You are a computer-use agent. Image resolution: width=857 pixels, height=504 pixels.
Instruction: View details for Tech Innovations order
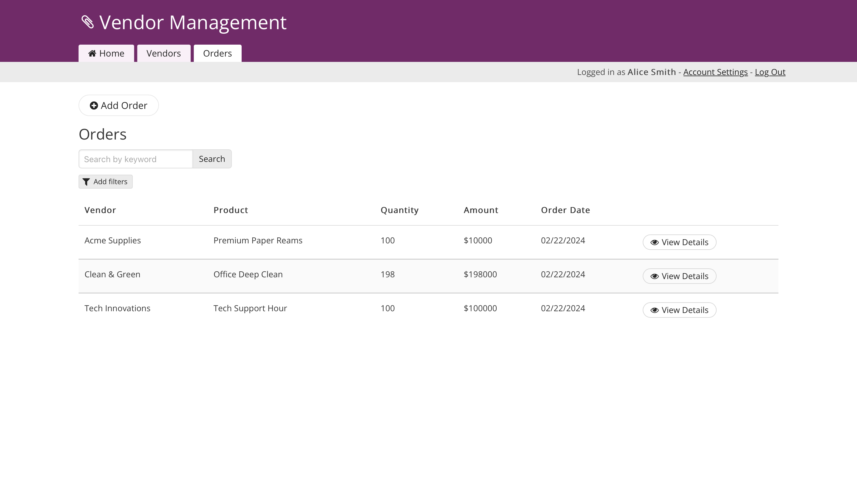(x=679, y=310)
